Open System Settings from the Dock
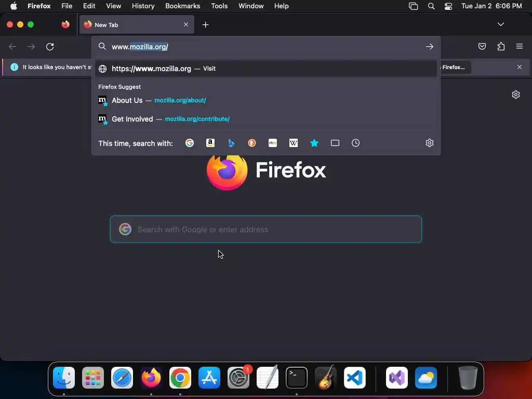532x399 pixels. tap(238, 378)
